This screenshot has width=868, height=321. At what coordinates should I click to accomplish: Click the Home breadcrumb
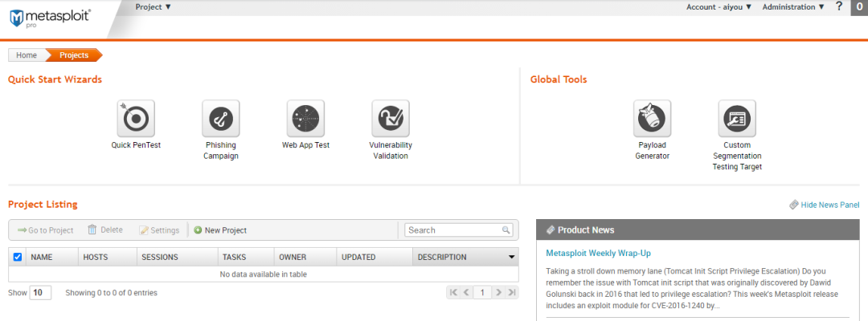(27, 55)
